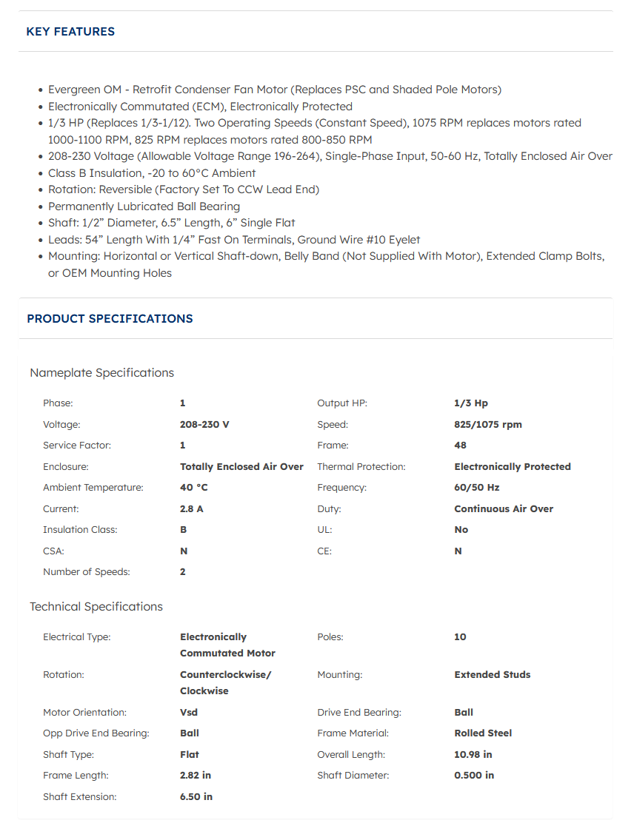Click the 10.98 in overall length value
634x840 pixels.
(x=473, y=755)
